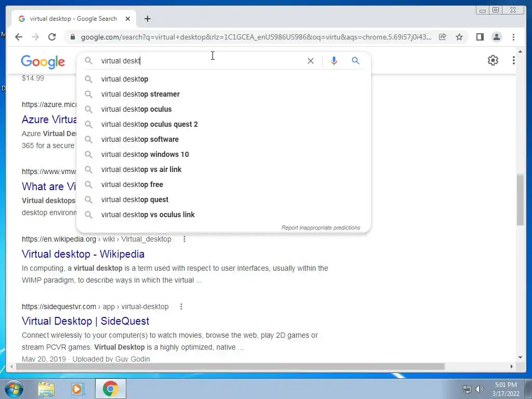Image resolution: width=532 pixels, height=399 pixels.
Task: Choose 'virtual desktop free' suggestion
Action: [224, 184]
